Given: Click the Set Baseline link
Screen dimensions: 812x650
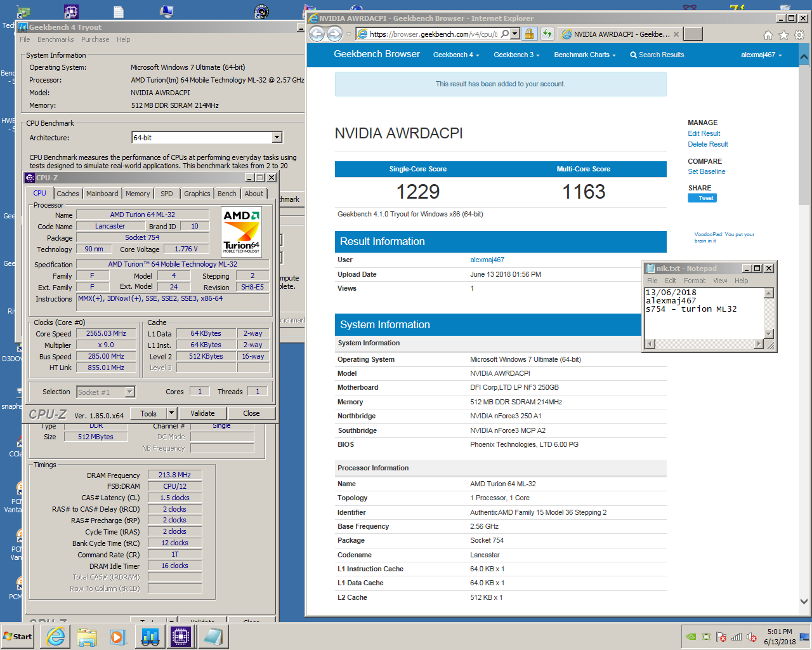Looking at the screenshot, I should point(706,171).
